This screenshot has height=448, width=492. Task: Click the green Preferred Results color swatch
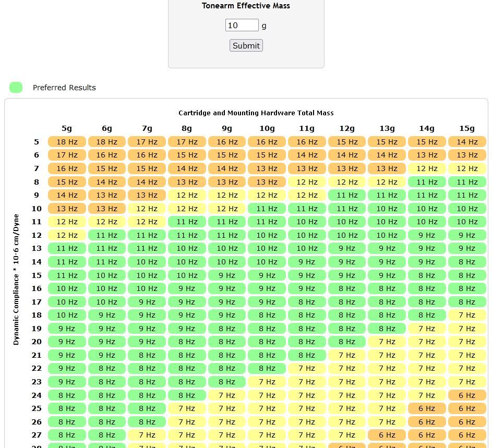(16, 88)
